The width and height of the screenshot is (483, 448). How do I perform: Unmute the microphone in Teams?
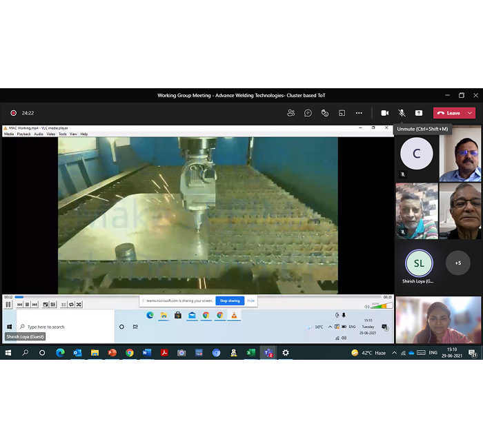pos(402,113)
